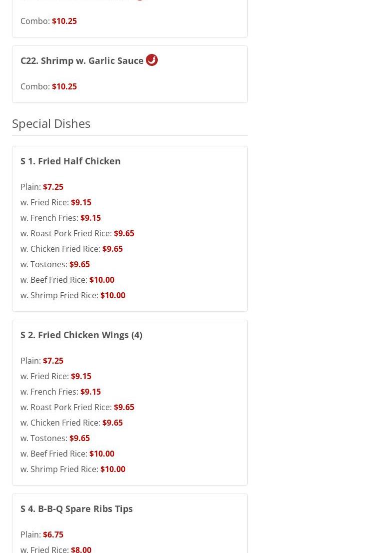This screenshot has height=553, width=392.
Task: Choose w. Tostones option for Fried Chicken Wings
Action: 55,438
